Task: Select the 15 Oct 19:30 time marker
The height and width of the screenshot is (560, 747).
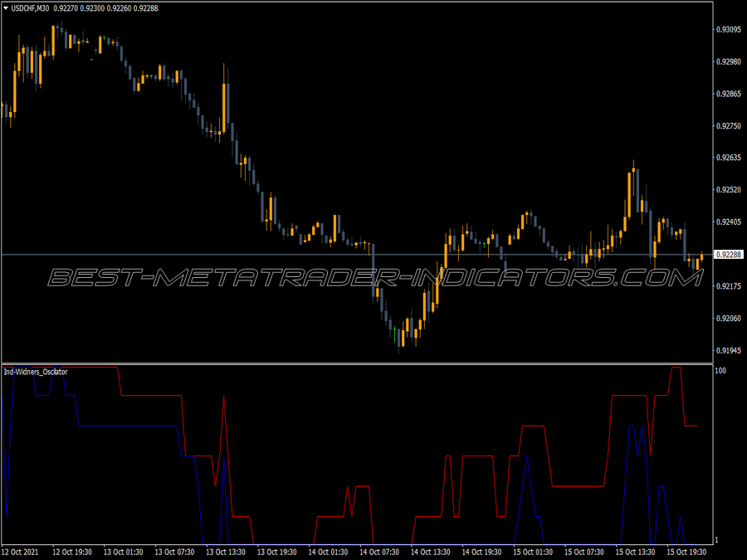Action: click(x=686, y=552)
